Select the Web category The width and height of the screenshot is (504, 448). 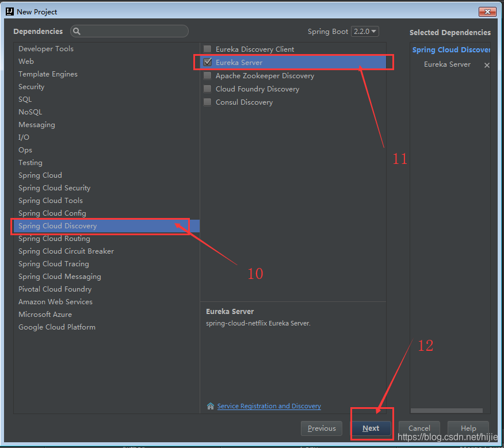click(x=106, y=61)
